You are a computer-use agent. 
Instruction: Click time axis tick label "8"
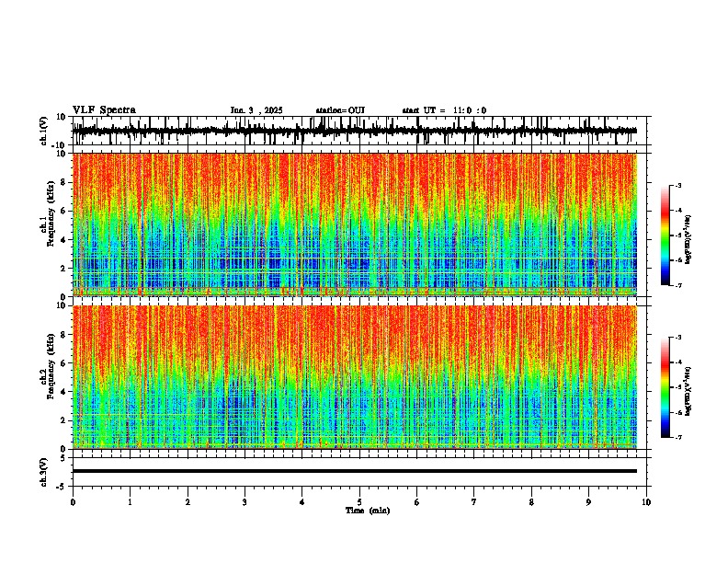tap(531, 502)
